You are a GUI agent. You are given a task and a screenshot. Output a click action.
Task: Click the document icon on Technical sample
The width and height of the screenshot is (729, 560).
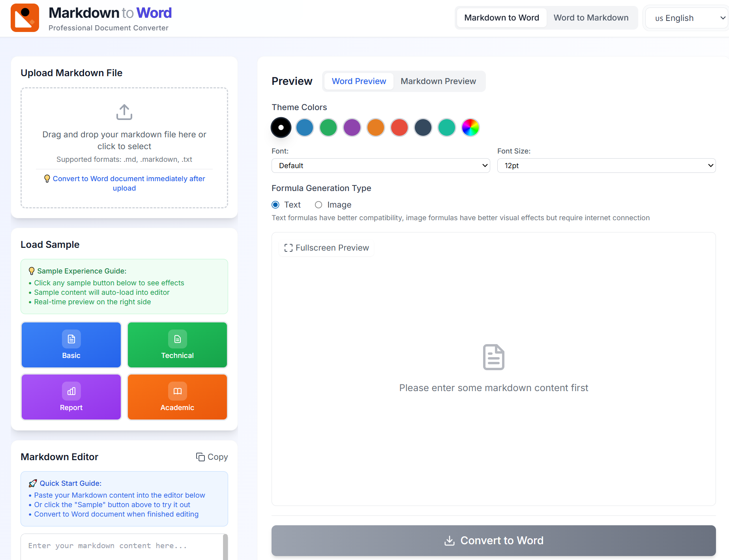click(178, 339)
